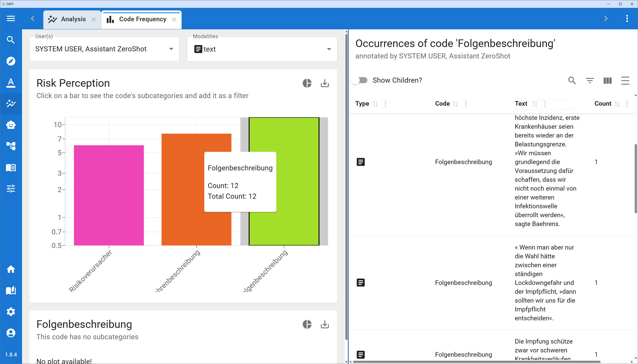Open the tune sliders sidebar icon

tap(11, 189)
